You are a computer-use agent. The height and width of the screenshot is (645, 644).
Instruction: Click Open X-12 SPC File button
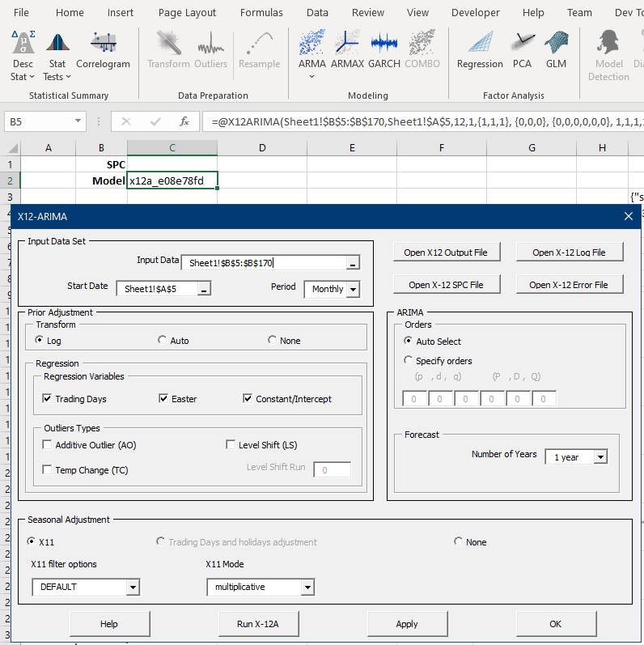pos(447,284)
